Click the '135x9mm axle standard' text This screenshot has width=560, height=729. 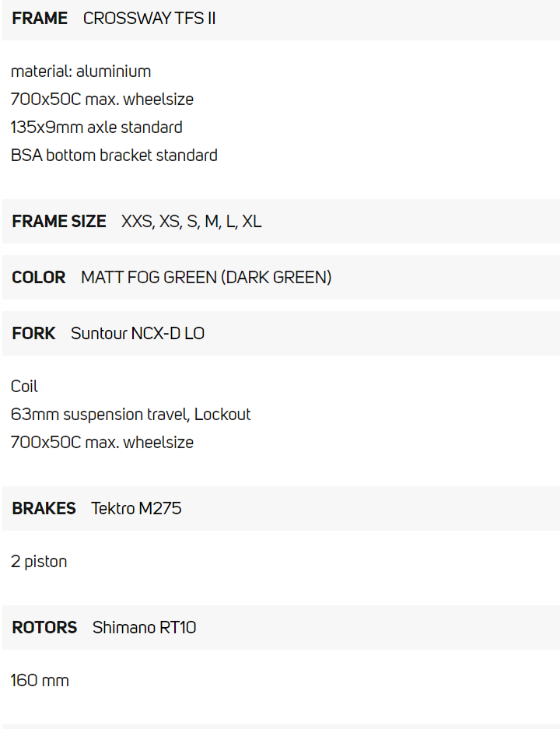pyautogui.click(x=96, y=128)
